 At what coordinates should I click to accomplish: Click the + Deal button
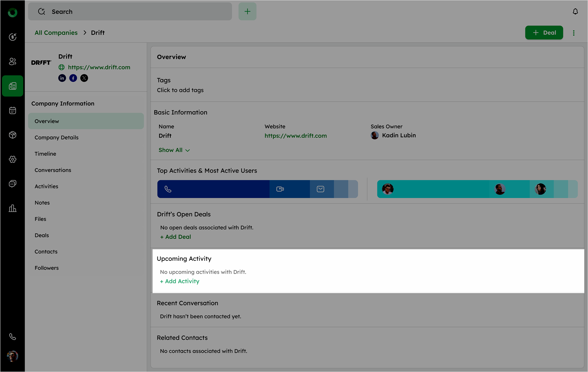pyautogui.click(x=544, y=33)
